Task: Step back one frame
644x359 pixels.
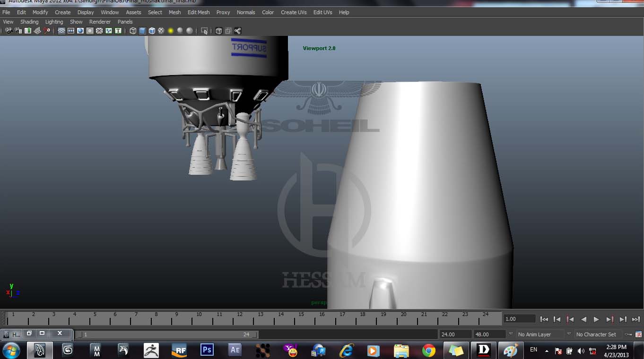Action: [557, 319]
